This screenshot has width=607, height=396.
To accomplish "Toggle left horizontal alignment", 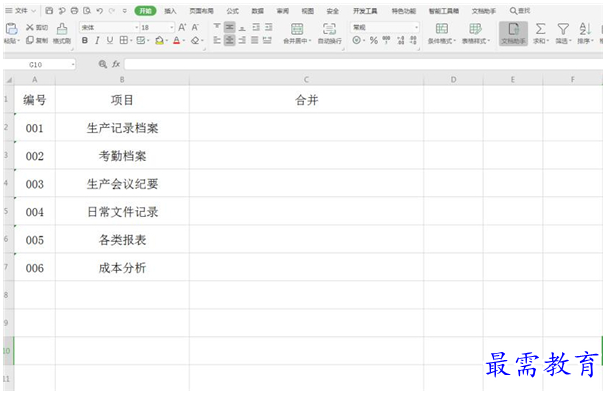I will pos(217,40).
